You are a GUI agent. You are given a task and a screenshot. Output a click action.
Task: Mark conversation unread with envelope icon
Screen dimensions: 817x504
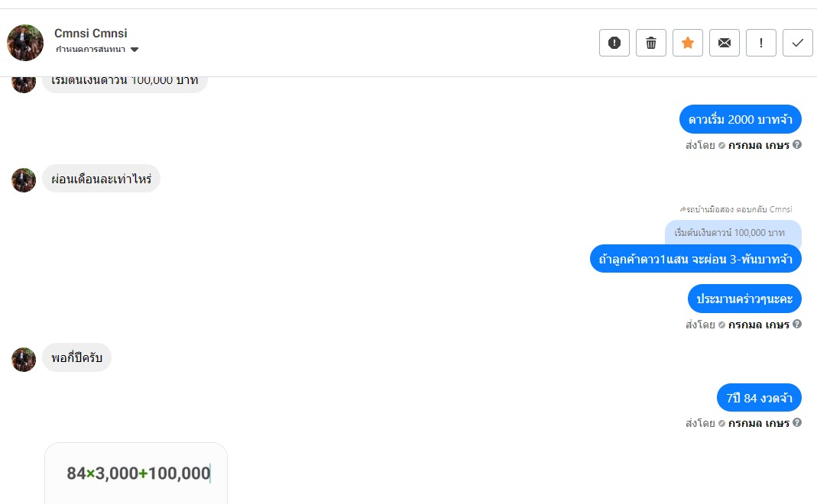(725, 43)
